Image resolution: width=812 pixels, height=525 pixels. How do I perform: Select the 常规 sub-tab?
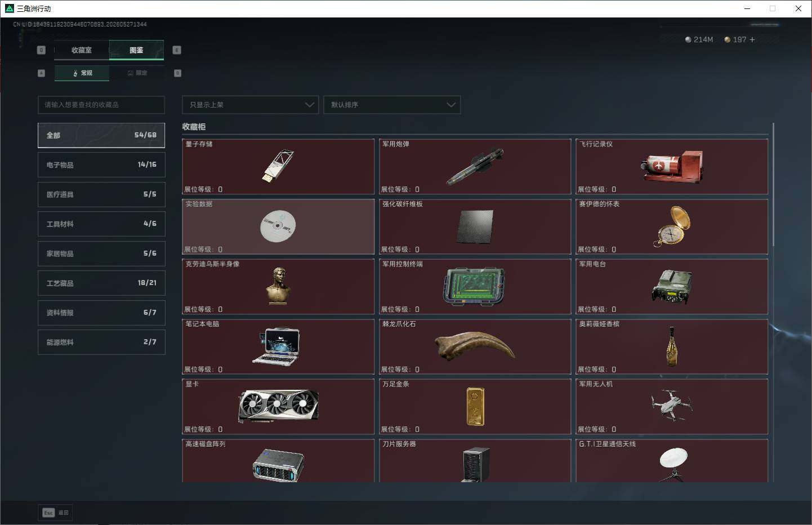[x=82, y=73]
